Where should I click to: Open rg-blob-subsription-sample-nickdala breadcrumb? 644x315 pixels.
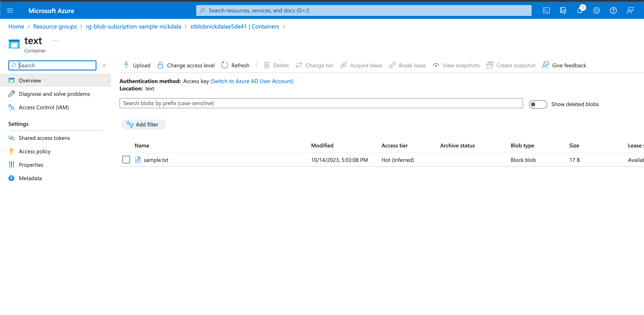[134, 26]
